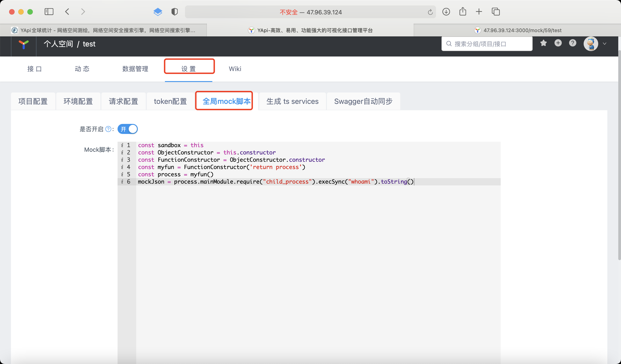Toggle the Safari sidebar icon
The height and width of the screenshot is (364, 621).
[x=49, y=12]
